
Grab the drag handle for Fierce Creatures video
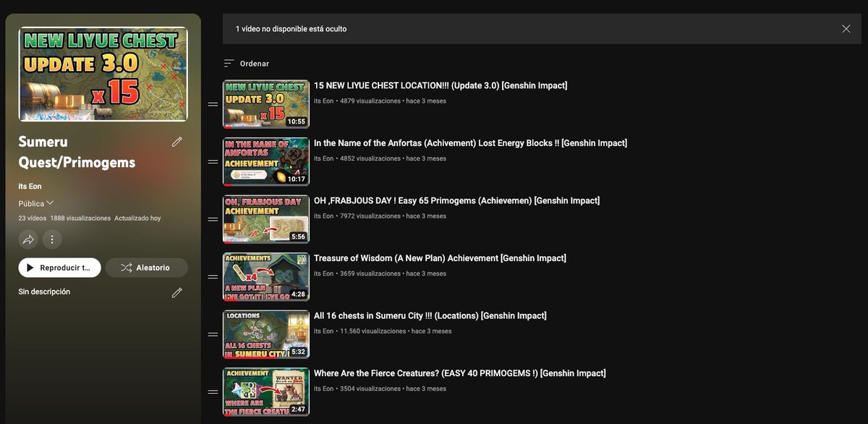coord(213,391)
